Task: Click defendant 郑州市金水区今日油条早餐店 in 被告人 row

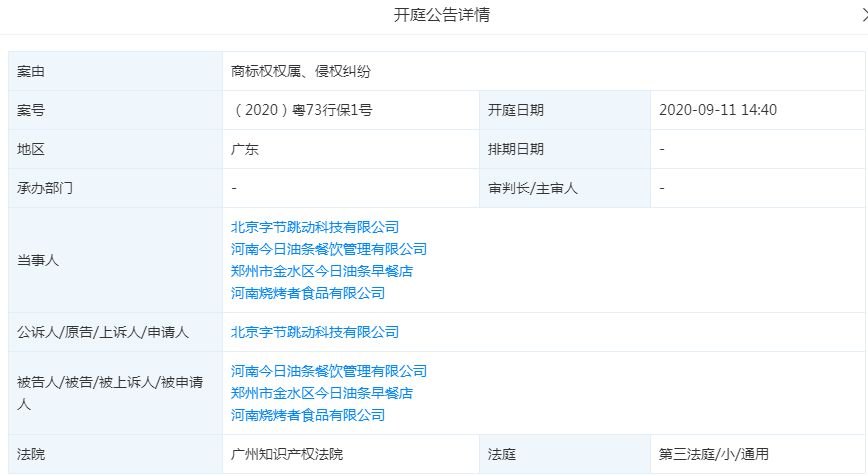Action: (x=321, y=393)
